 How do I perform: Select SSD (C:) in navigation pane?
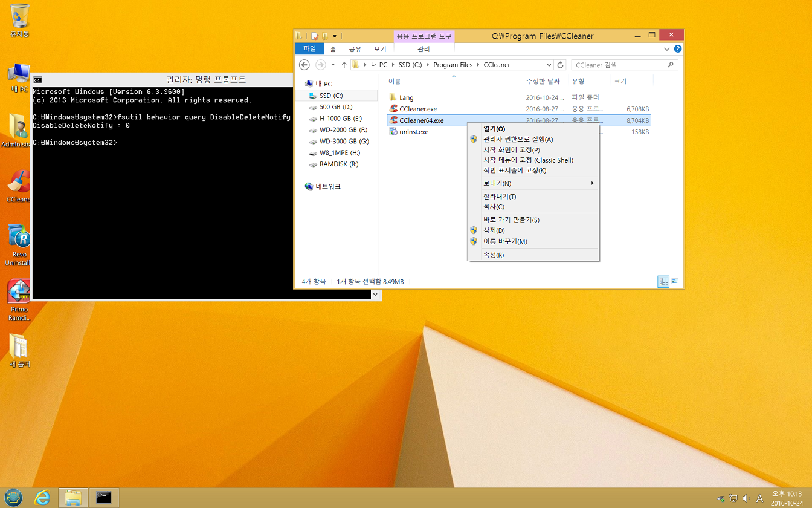336,96
